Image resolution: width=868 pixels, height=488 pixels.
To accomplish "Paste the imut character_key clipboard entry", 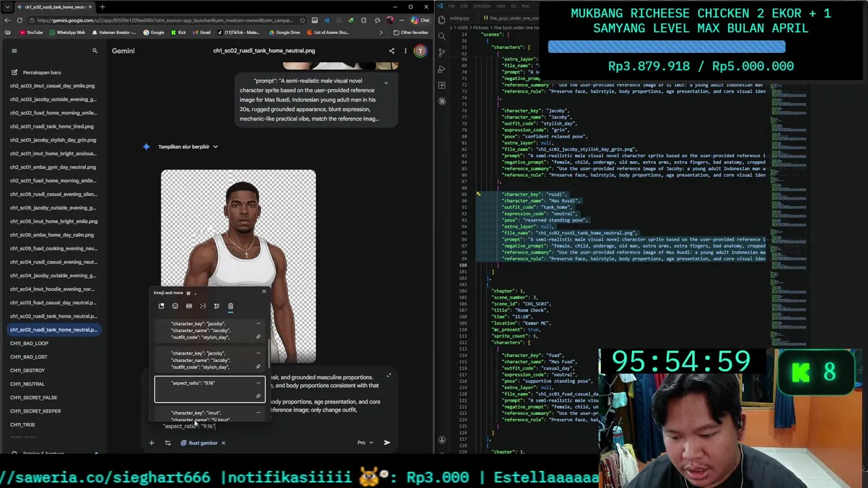I will 210,415.
